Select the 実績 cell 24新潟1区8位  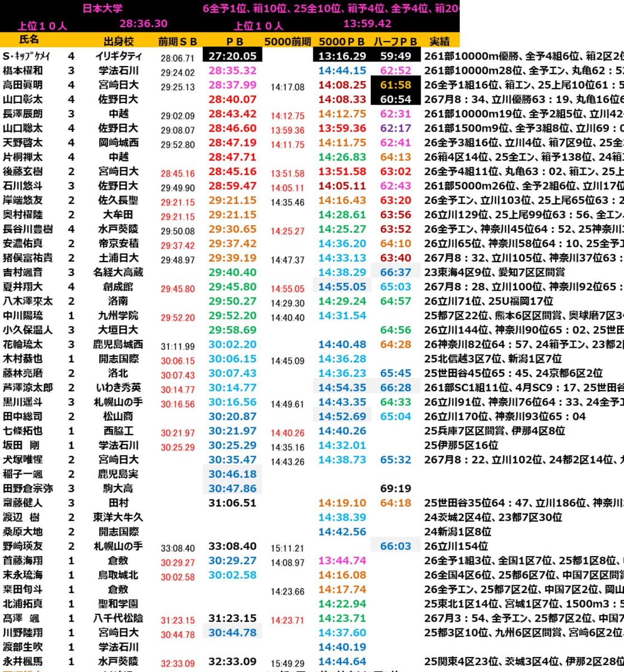click(x=458, y=532)
